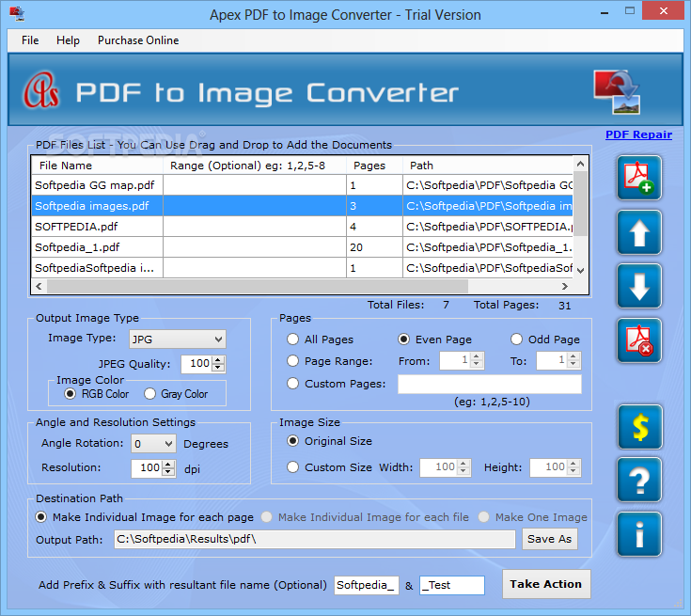Select the All Pages radio button
The height and width of the screenshot is (616, 691).
pos(292,340)
